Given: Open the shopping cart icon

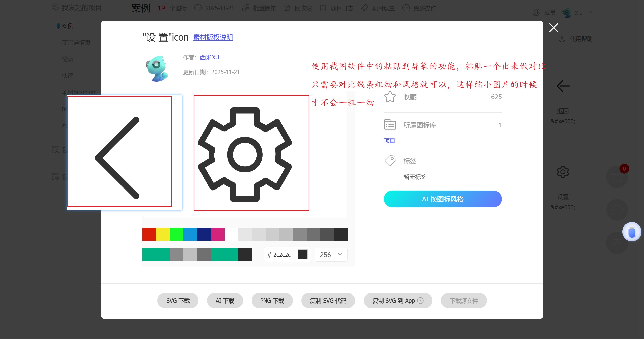Looking at the screenshot, I should click(x=617, y=177).
